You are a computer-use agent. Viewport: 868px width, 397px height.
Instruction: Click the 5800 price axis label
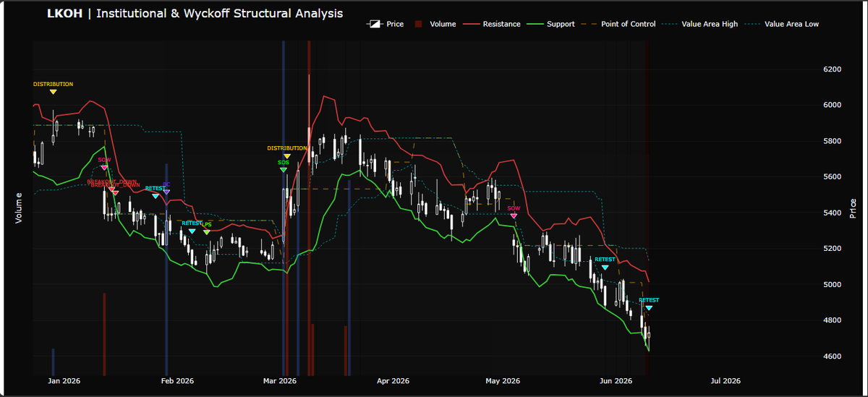click(x=832, y=141)
